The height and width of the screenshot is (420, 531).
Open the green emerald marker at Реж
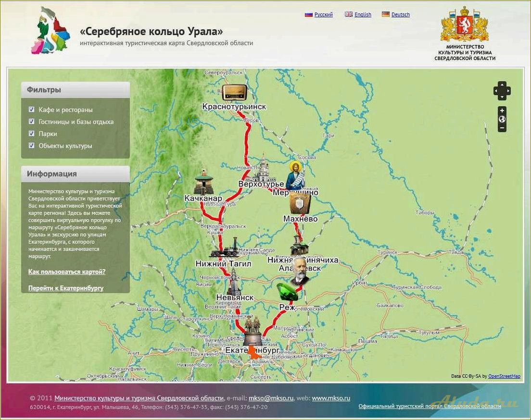click(x=287, y=292)
